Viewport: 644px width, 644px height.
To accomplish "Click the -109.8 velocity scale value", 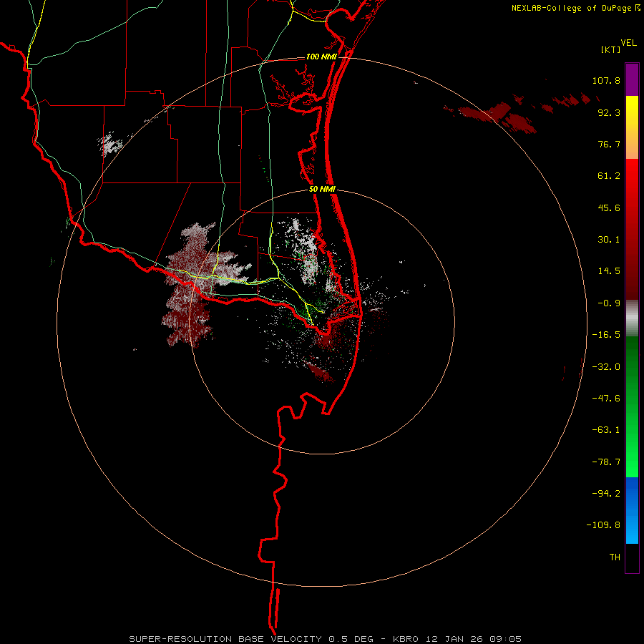I will [603, 525].
